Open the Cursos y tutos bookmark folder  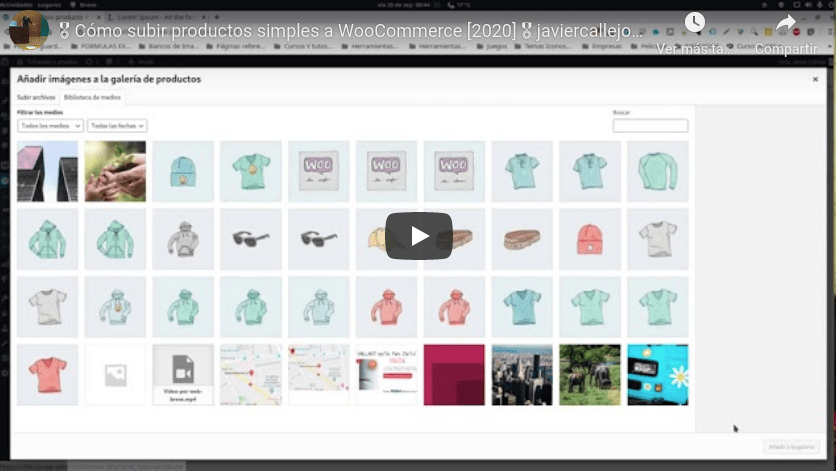302,46
